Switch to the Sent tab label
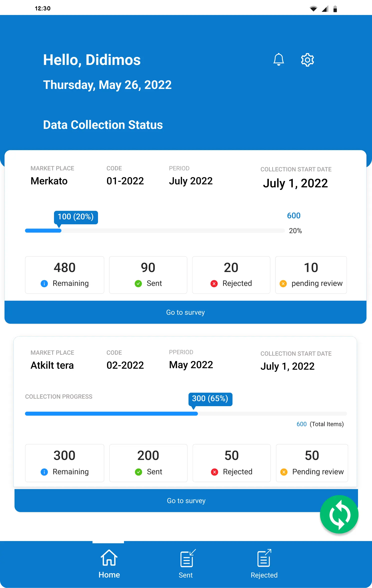372x588 pixels. tap(185, 575)
